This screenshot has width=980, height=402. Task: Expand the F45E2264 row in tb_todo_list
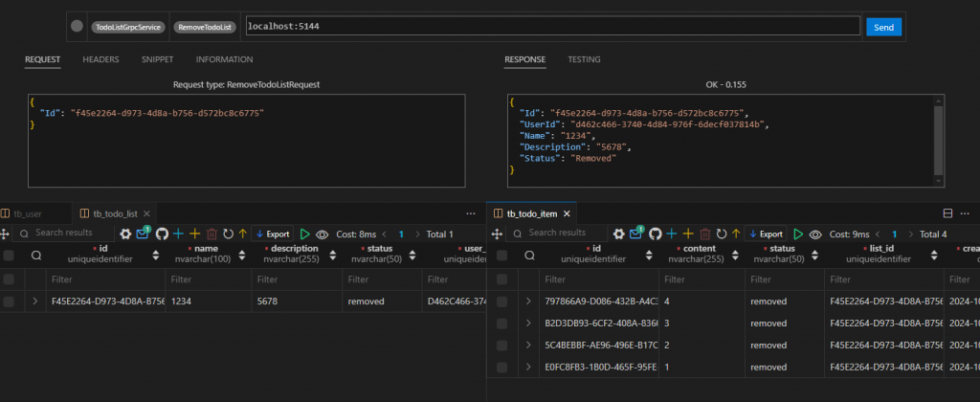pos(35,301)
